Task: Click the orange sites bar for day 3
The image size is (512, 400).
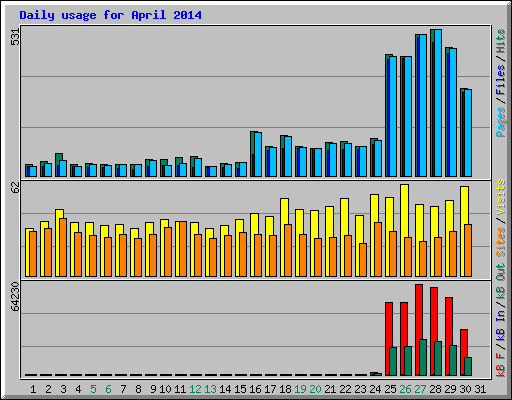Action: (63, 247)
